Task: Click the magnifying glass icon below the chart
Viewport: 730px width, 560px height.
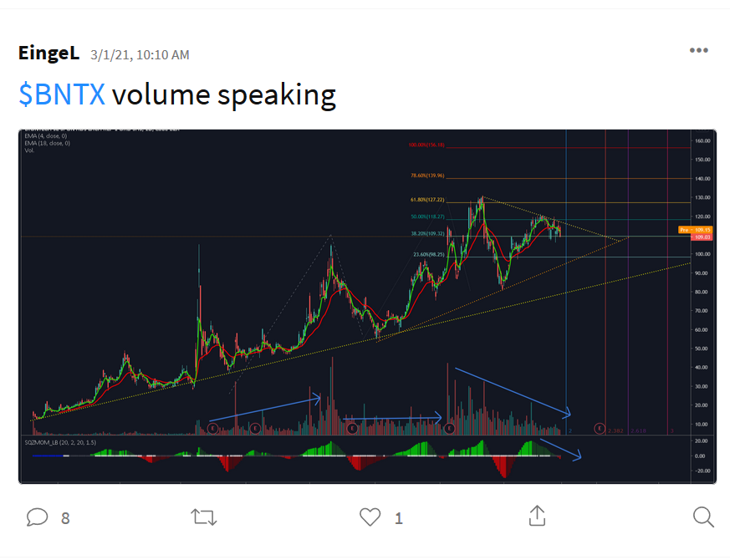Action: (703, 517)
